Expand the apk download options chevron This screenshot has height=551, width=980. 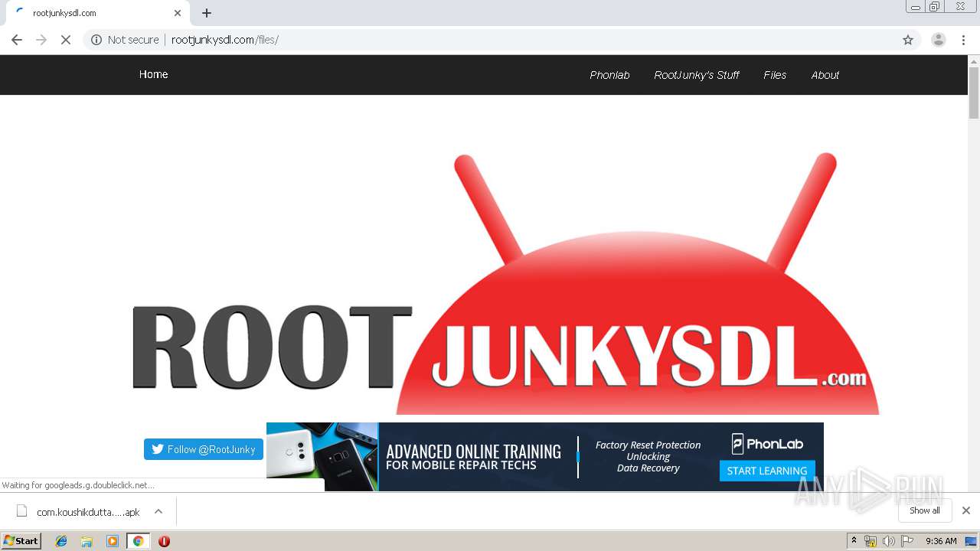point(158,511)
